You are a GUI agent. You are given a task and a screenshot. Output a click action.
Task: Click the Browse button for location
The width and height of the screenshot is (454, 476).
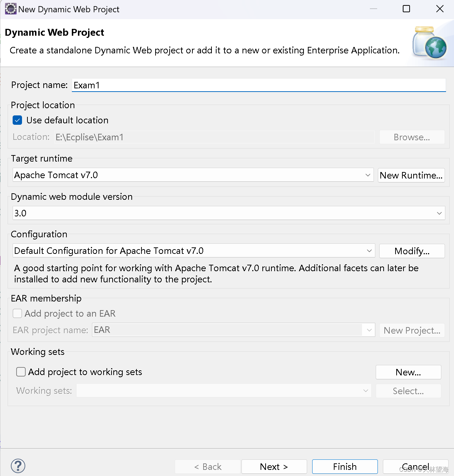point(412,137)
